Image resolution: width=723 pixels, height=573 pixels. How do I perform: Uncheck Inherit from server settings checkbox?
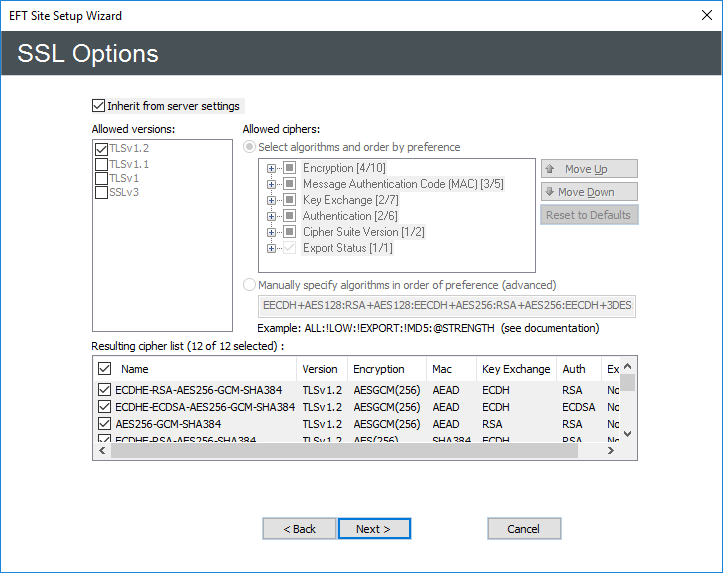(x=98, y=106)
